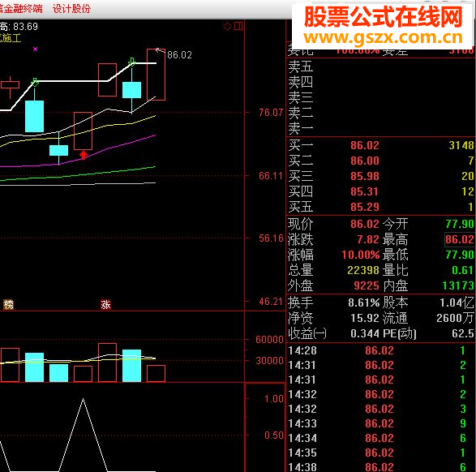Click the 0.50 indicator axis label

point(274,436)
